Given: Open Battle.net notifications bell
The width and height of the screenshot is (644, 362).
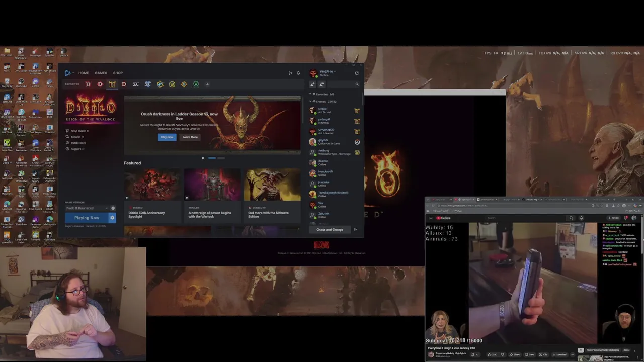Looking at the screenshot, I should (x=298, y=73).
